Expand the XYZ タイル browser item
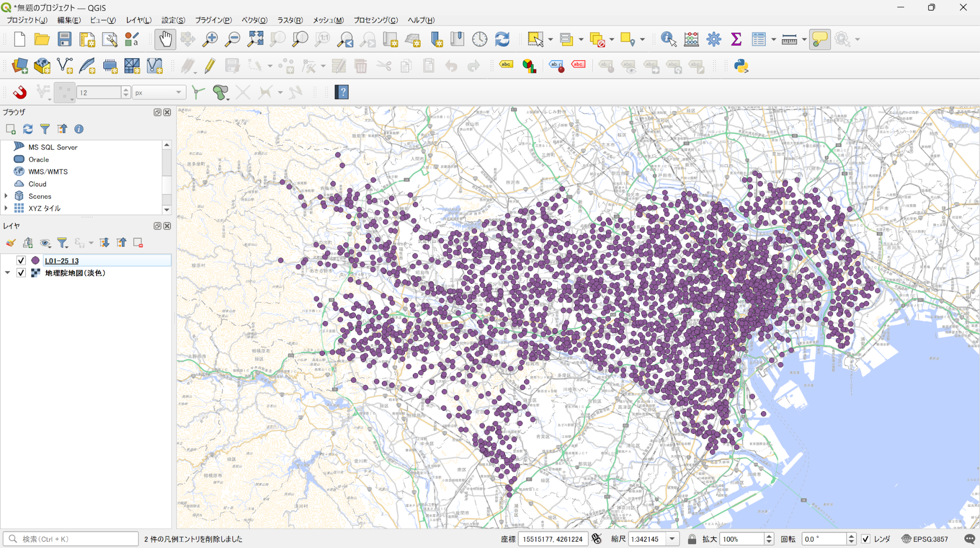Screen dimensions: 980x548 [x=6, y=208]
